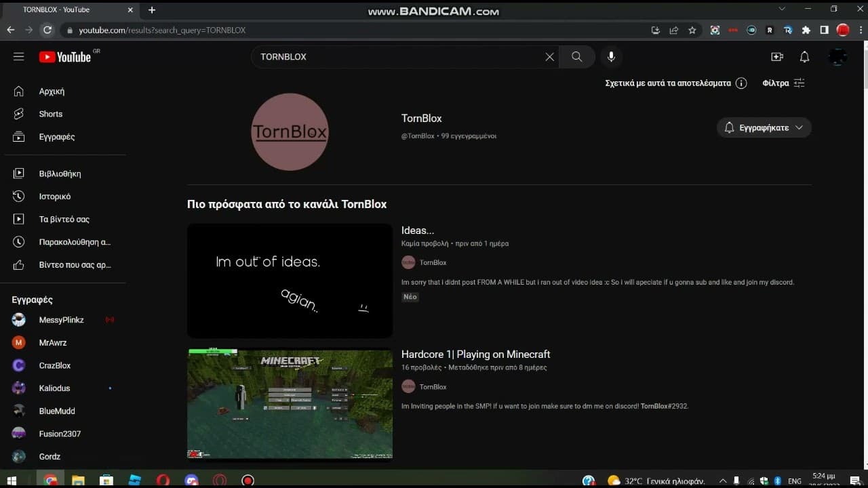Play the Ideas... video thumbnail
This screenshot has width=868, height=488.
290,281
